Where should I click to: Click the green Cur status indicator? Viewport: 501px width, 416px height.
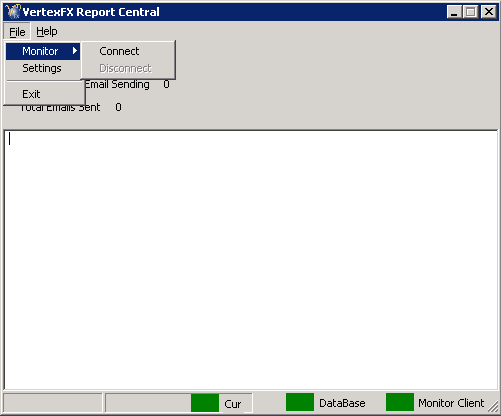(205, 403)
